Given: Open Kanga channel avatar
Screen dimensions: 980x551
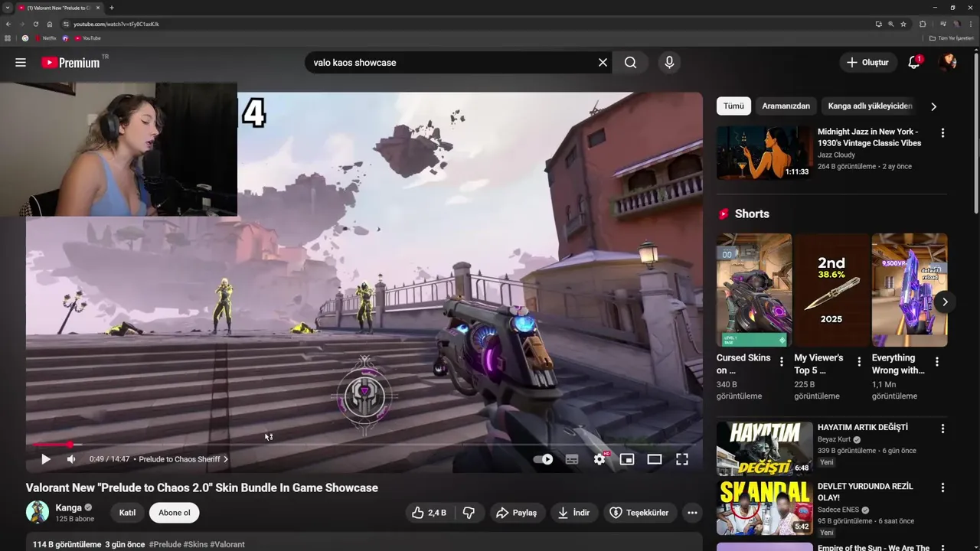Looking at the screenshot, I should [x=38, y=512].
